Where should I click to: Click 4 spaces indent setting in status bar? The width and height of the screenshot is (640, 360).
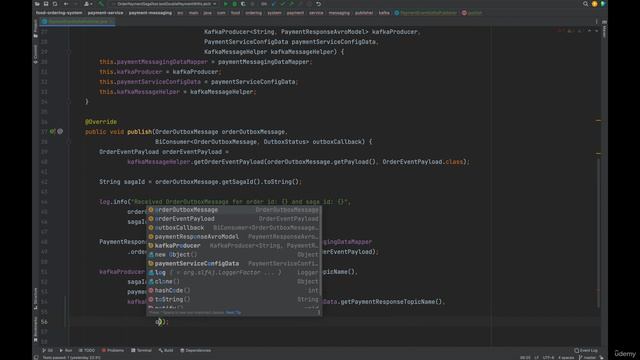566,358
